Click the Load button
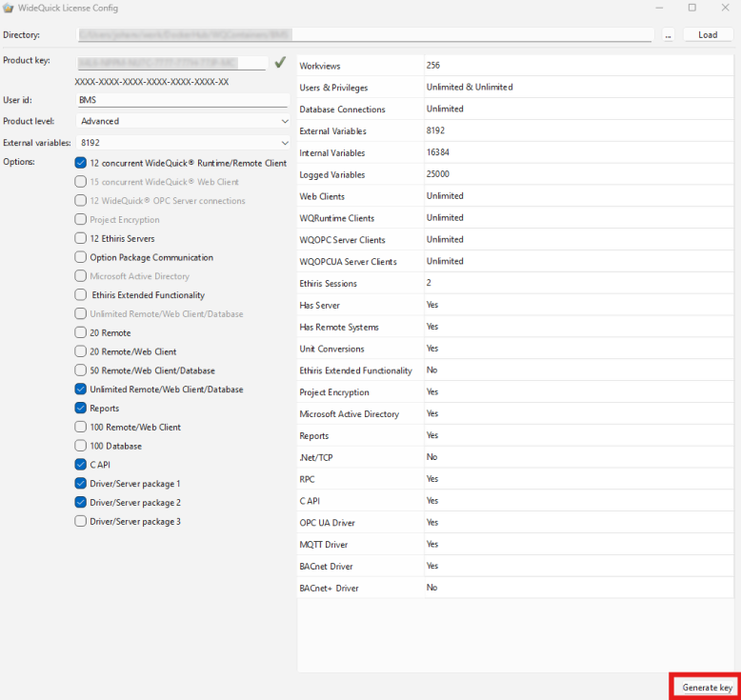 [708, 35]
